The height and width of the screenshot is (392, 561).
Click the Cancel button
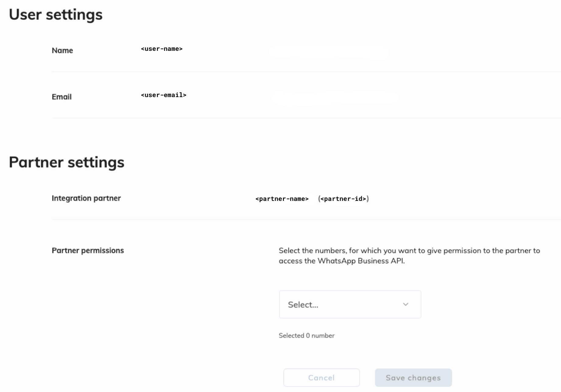click(x=321, y=378)
